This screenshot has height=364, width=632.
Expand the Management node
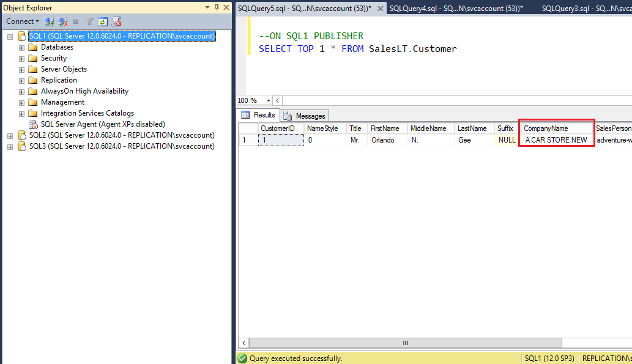coord(22,103)
